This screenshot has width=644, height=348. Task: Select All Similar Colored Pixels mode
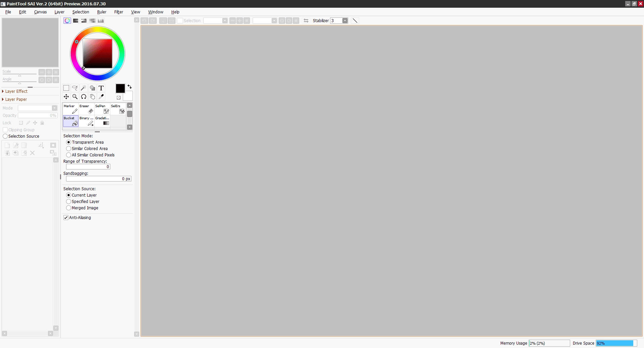tap(90, 155)
